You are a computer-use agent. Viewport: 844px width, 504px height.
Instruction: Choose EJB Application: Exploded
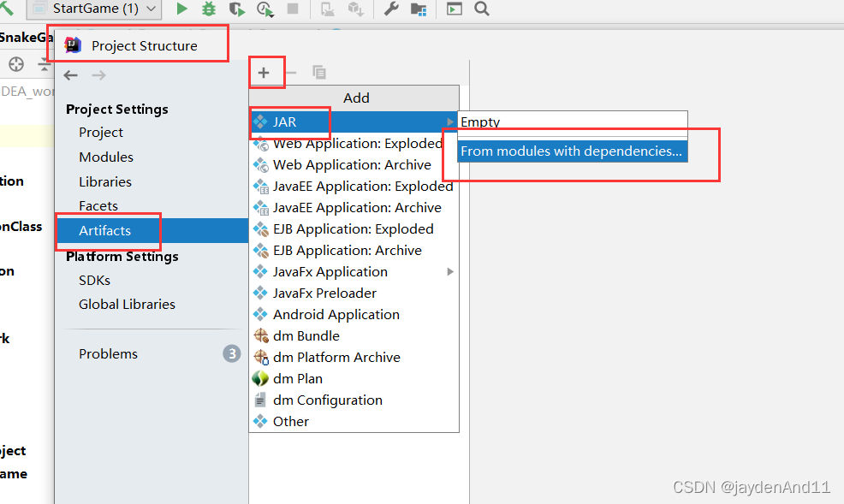click(x=354, y=229)
